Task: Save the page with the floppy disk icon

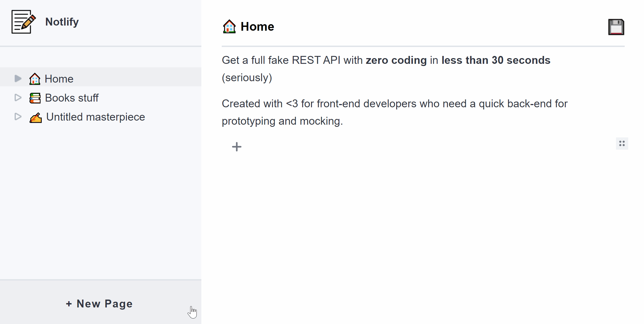Action: pos(616,27)
